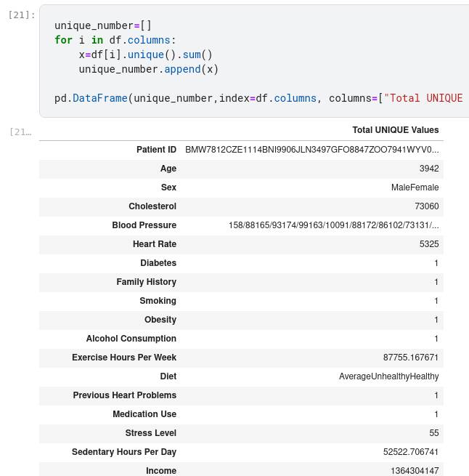This screenshot has height=476, width=469.
Task: Select the 'Patient ID' row label
Action: point(156,150)
